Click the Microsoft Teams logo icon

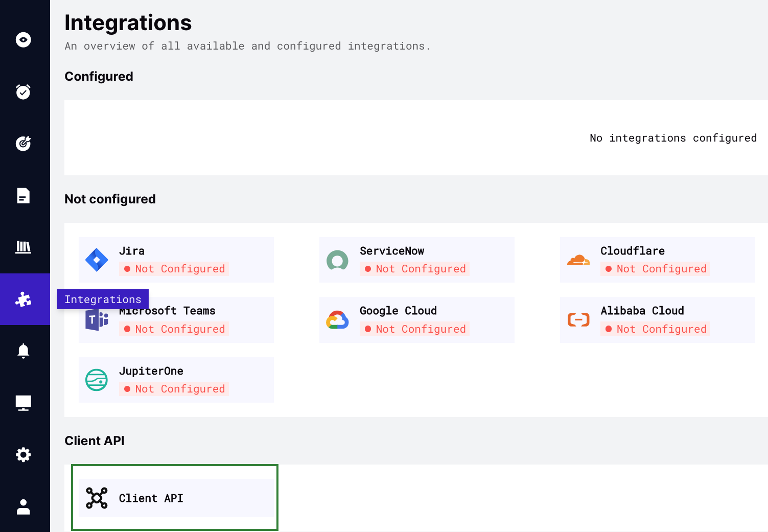tap(97, 320)
